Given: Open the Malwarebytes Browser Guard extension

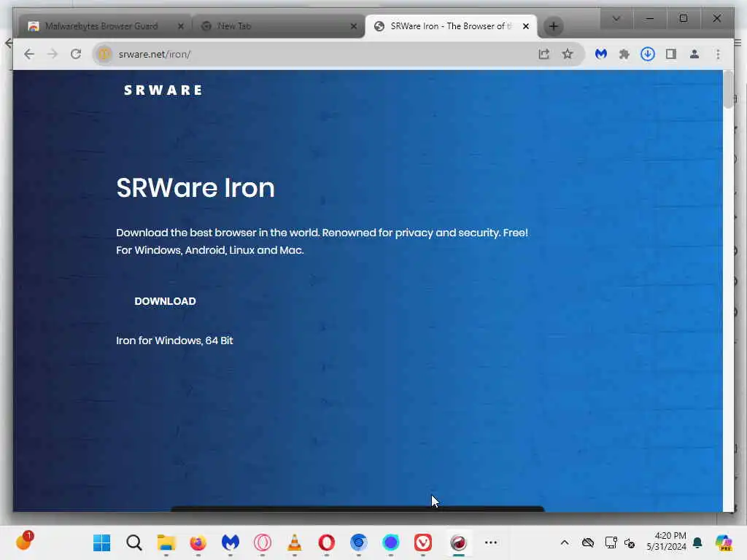Looking at the screenshot, I should tap(601, 54).
